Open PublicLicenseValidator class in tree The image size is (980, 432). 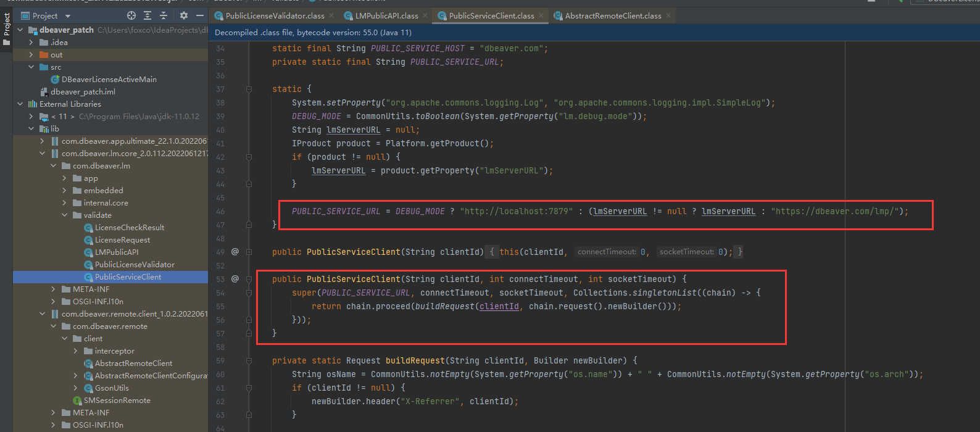(134, 264)
